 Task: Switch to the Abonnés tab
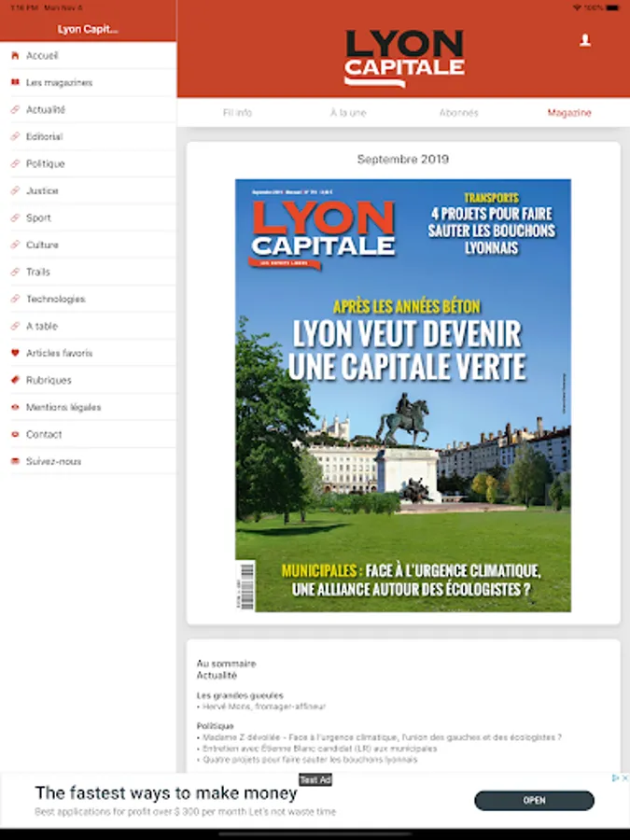click(458, 113)
